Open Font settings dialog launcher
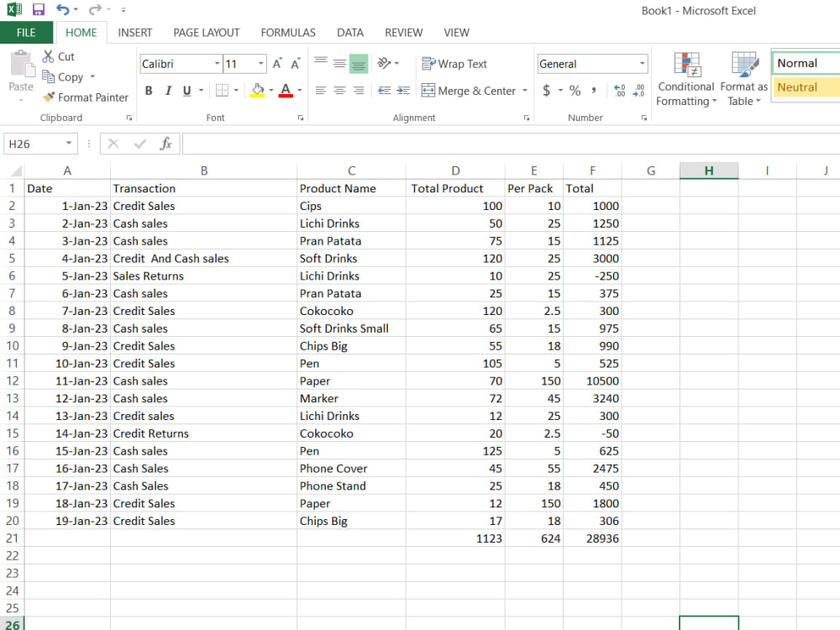840x630 pixels. 301,118
